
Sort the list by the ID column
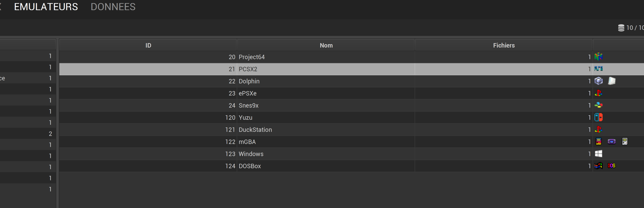148,45
